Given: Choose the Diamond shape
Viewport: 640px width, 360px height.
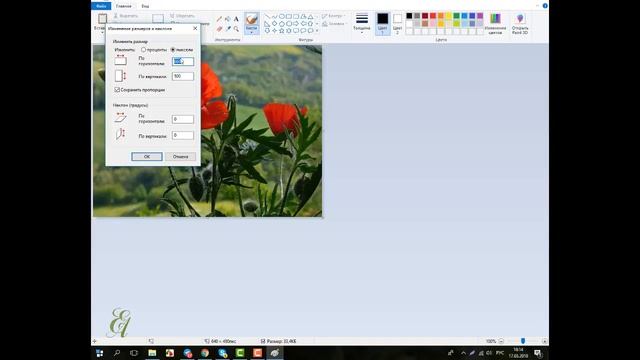Looking at the screenshot, I should point(274,24).
